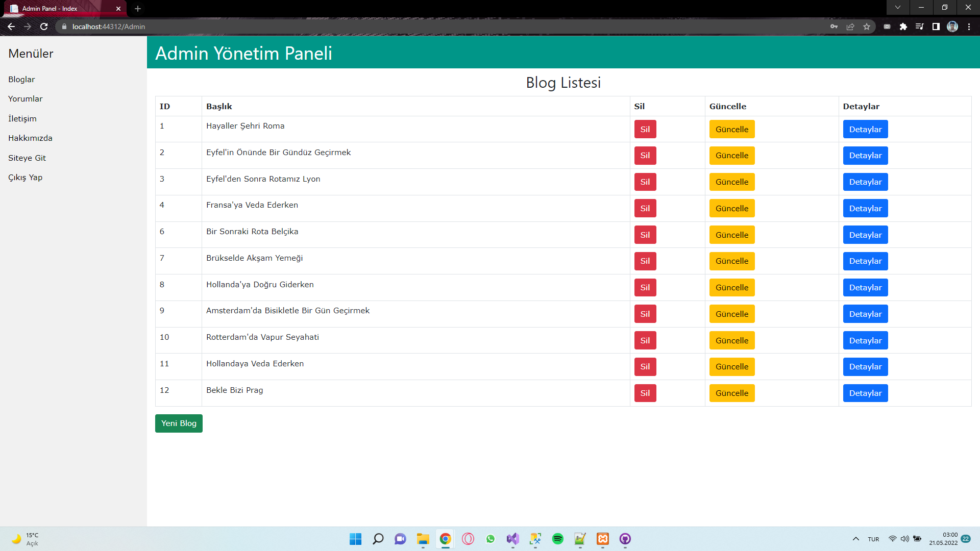Update Hayaller Şehri Roma blog
Screen dimensions: 980x551
[732, 129]
